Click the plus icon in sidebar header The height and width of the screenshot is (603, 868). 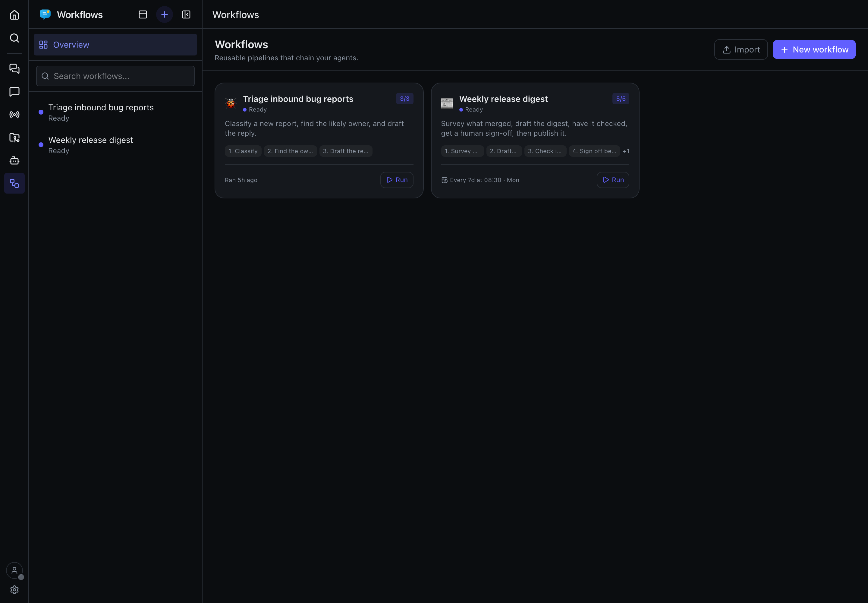coord(164,15)
